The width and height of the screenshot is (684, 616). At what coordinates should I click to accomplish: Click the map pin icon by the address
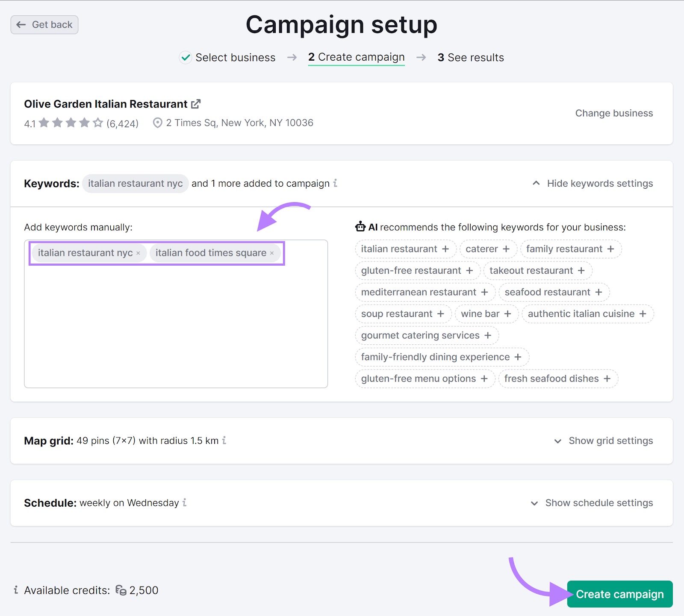158,123
